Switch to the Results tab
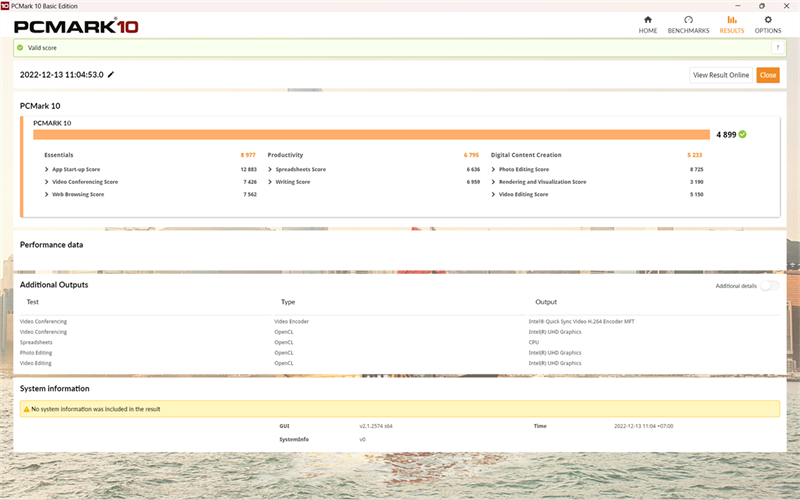This screenshot has width=800, height=500. click(732, 24)
